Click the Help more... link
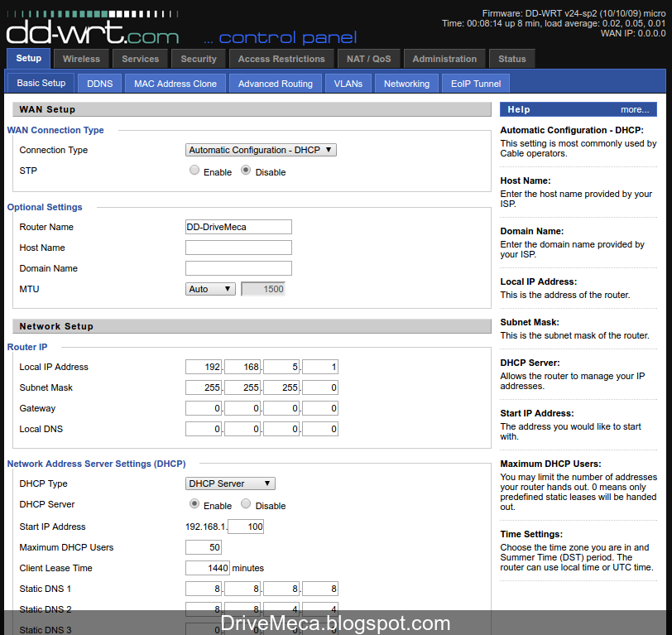 tap(635, 110)
